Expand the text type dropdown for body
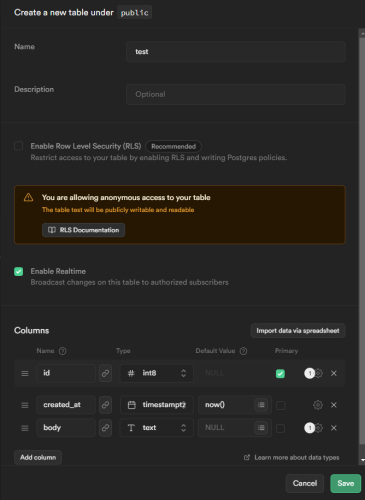The height and width of the screenshot is (500, 365). pos(157,428)
